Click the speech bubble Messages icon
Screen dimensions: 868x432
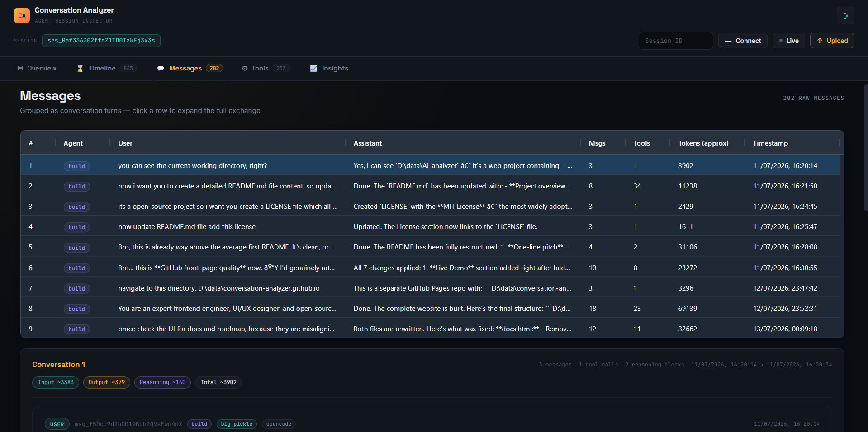pyautogui.click(x=161, y=68)
